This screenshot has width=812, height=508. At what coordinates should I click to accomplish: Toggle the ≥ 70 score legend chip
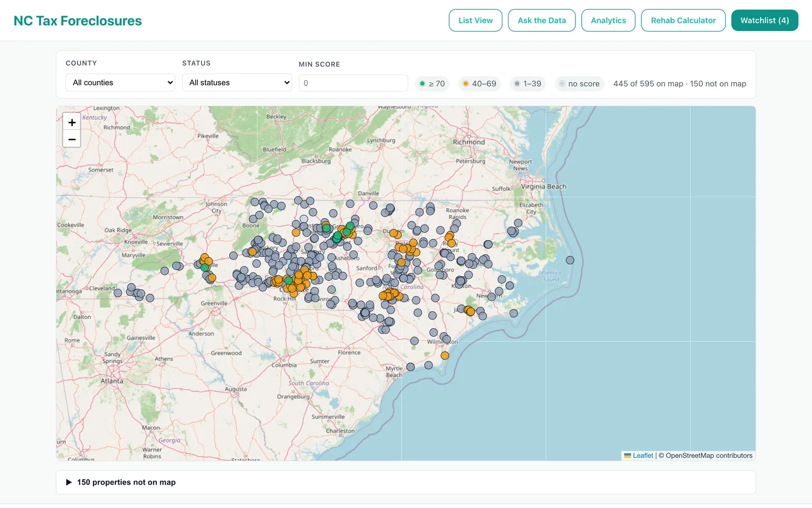(x=432, y=84)
